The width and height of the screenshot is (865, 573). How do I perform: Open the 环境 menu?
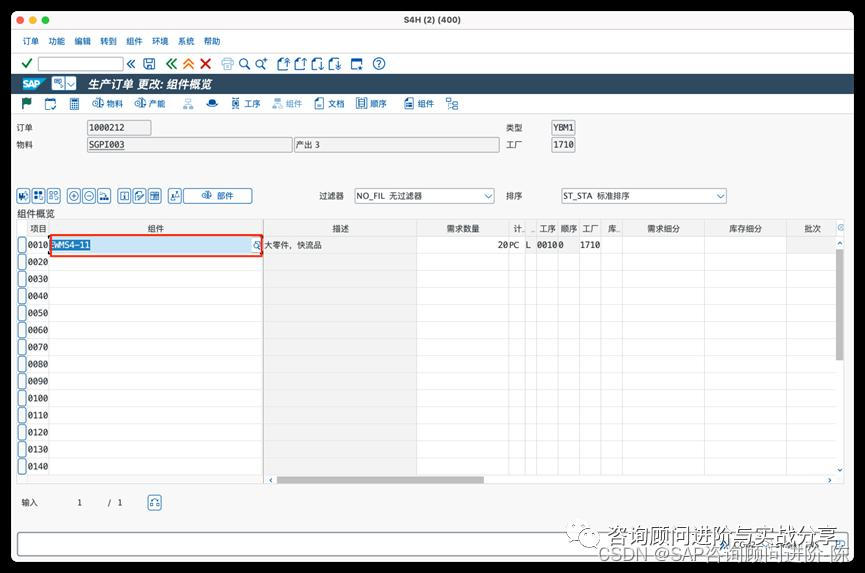pyautogui.click(x=160, y=41)
